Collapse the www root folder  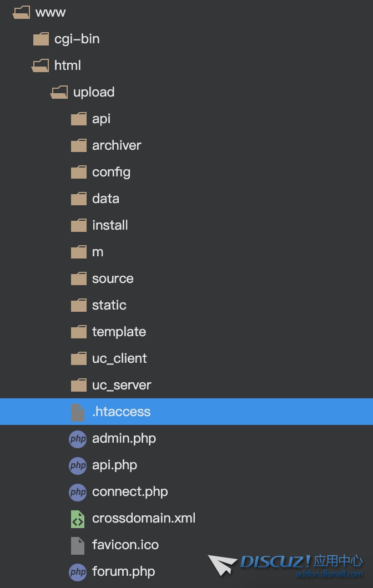(21, 12)
